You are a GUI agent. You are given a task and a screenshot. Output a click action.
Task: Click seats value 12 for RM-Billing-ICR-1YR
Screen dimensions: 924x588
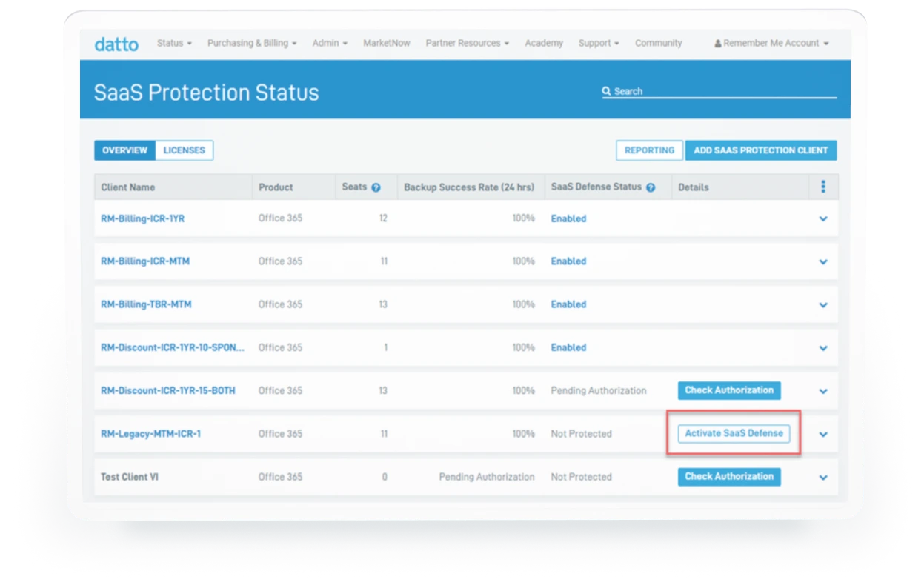tap(383, 218)
